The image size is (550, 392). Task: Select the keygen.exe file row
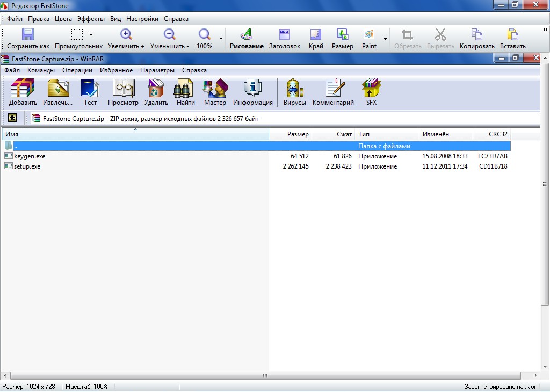[x=256, y=156]
